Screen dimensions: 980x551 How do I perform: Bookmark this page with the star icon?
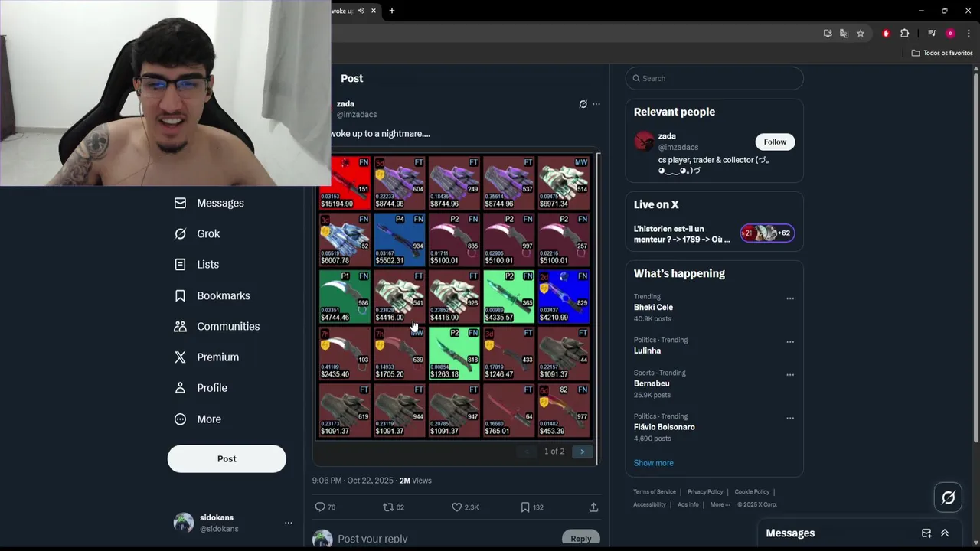(x=861, y=34)
